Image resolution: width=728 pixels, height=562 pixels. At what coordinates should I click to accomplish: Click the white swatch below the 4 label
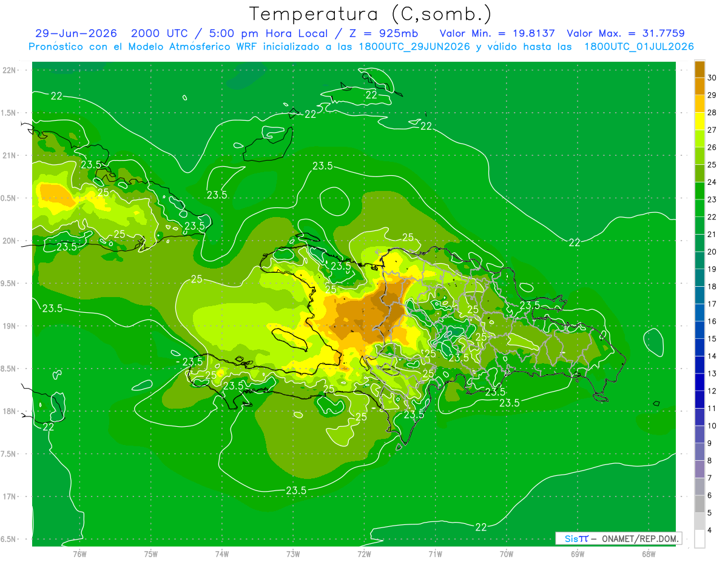click(699, 539)
